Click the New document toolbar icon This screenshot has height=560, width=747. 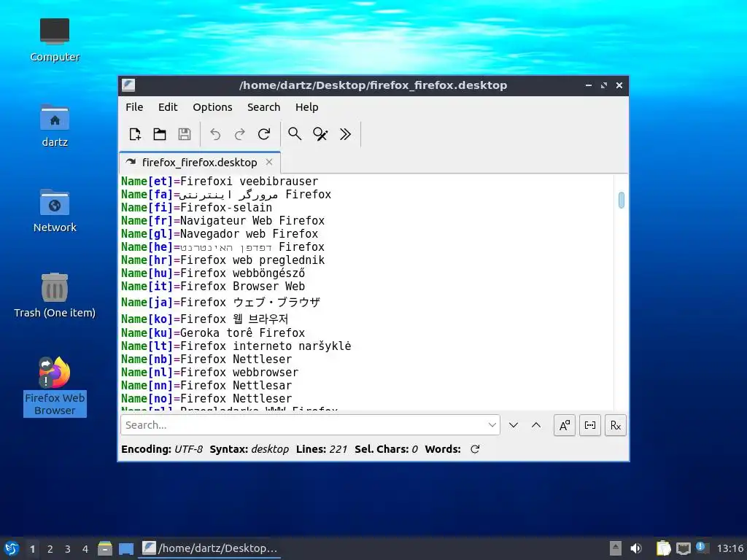point(135,134)
